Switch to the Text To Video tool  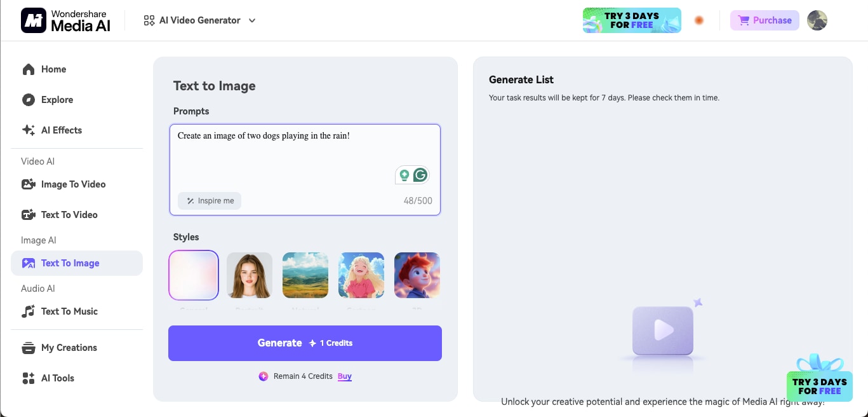coord(68,214)
